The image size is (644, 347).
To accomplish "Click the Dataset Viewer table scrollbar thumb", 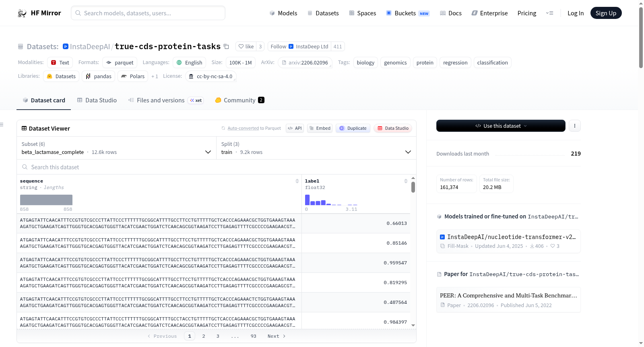I will pyautogui.click(x=413, y=187).
